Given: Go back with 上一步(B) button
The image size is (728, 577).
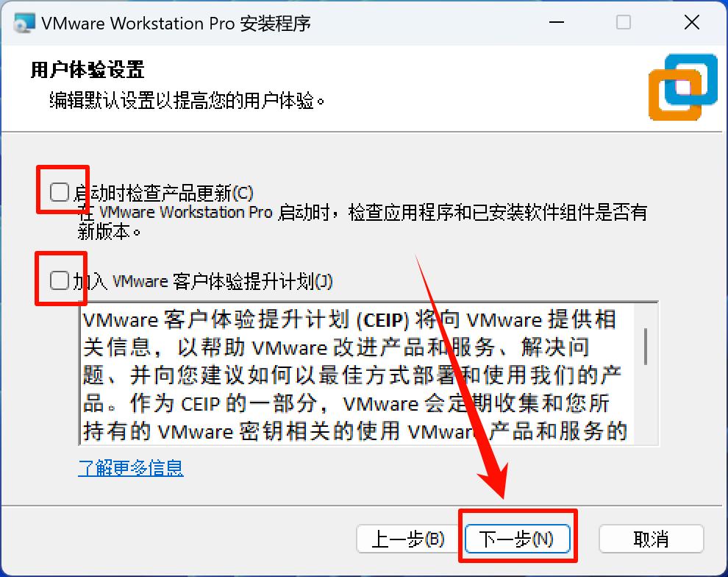Looking at the screenshot, I should pyautogui.click(x=407, y=539).
